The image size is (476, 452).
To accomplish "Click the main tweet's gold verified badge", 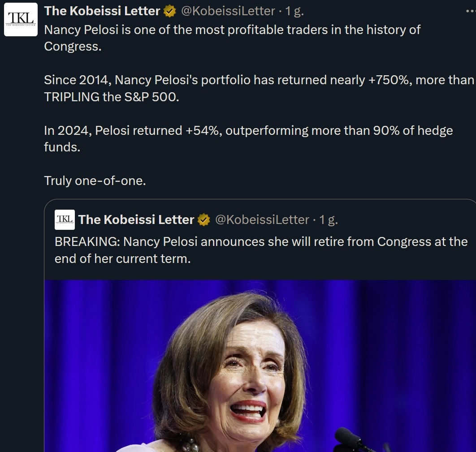I will (x=170, y=11).
